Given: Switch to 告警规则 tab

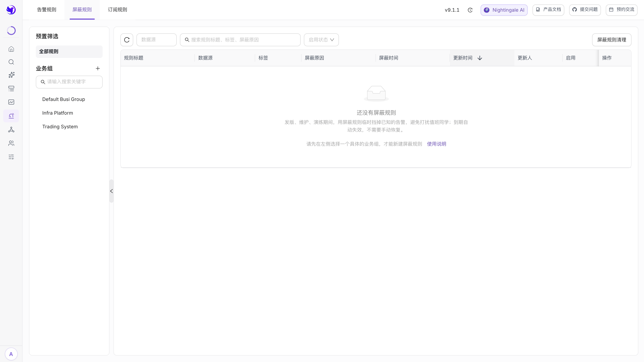Looking at the screenshot, I should [47, 10].
